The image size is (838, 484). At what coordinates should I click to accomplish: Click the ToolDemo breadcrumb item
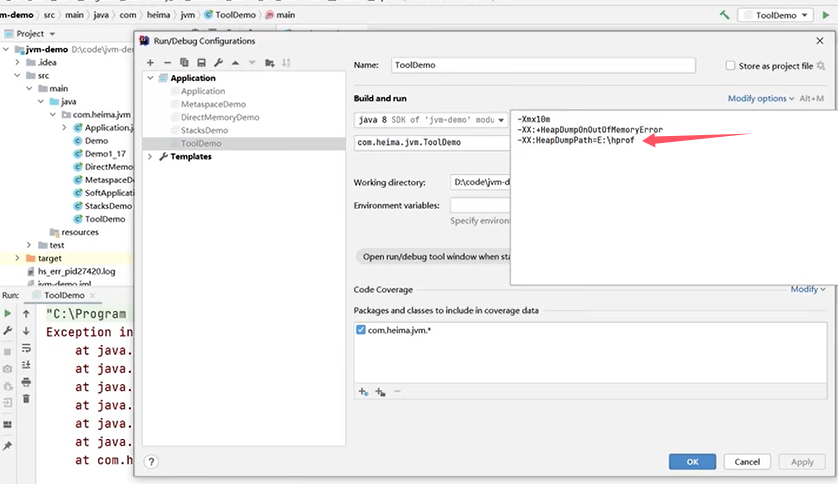230,15
